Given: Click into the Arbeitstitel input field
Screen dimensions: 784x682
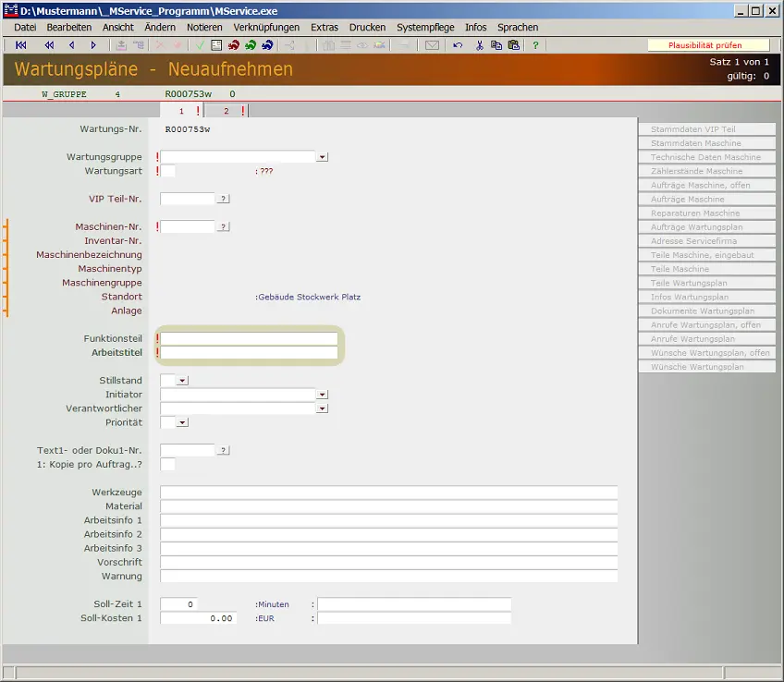Looking at the screenshot, I should pos(250,353).
